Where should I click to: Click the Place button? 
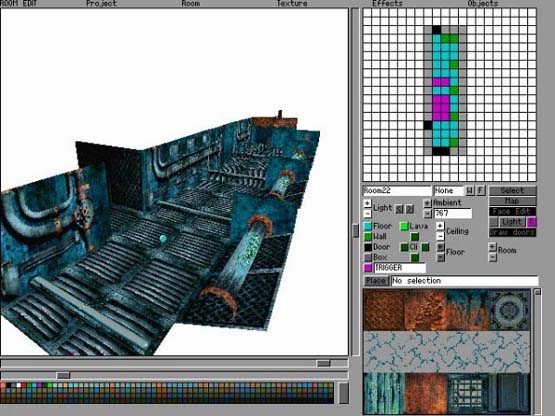click(x=376, y=281)
